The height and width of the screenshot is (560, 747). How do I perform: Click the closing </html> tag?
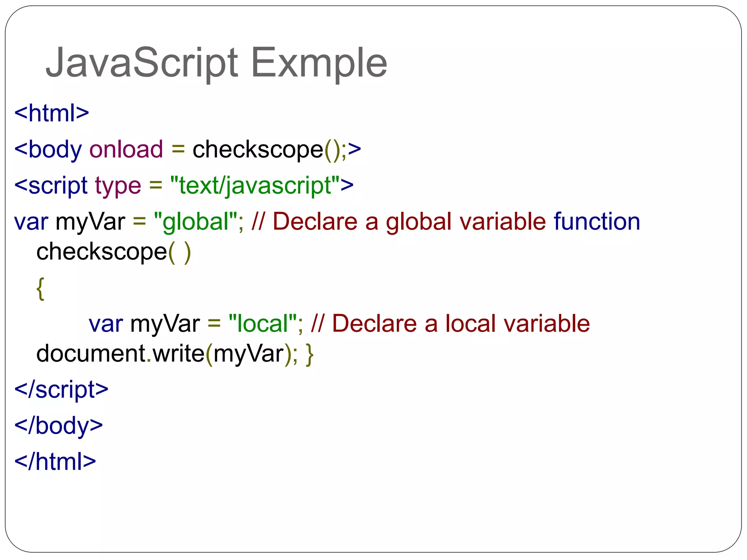click(55, 462)
